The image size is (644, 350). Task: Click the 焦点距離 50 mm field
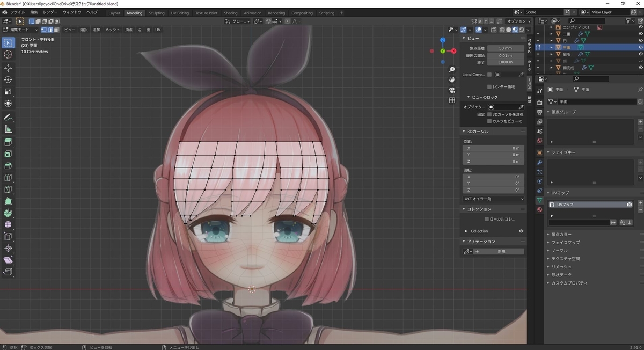tap(506, 48)
